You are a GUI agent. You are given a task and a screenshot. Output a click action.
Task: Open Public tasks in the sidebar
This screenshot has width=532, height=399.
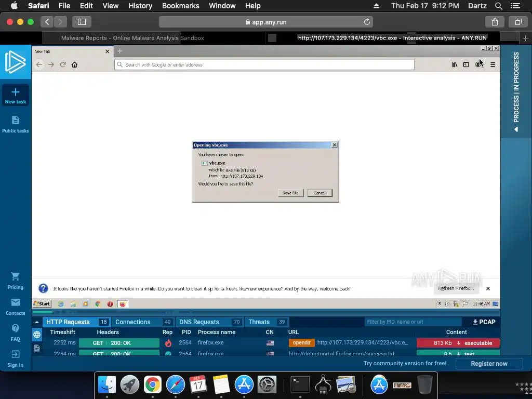[15, 124]
